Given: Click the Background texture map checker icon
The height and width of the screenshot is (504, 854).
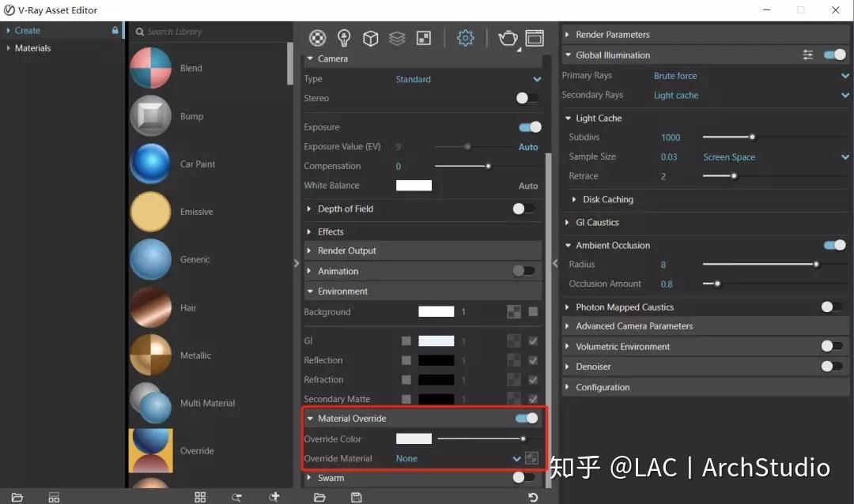Looking at the screenshot, I should (x=514, y=311).
